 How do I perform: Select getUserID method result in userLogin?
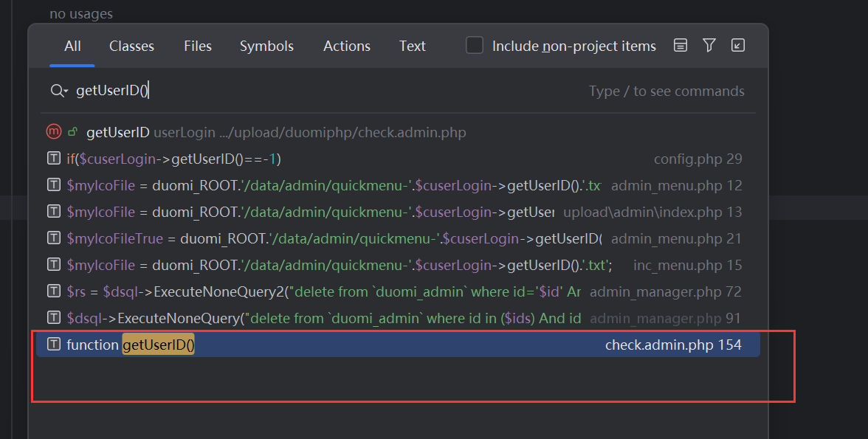(x=398, y=132)
